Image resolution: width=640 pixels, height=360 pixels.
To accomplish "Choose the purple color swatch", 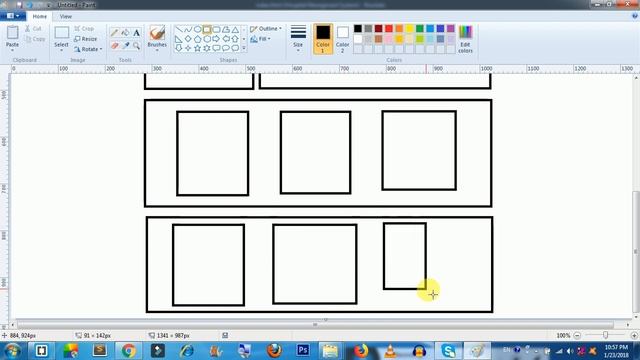I will coord(451,29).
